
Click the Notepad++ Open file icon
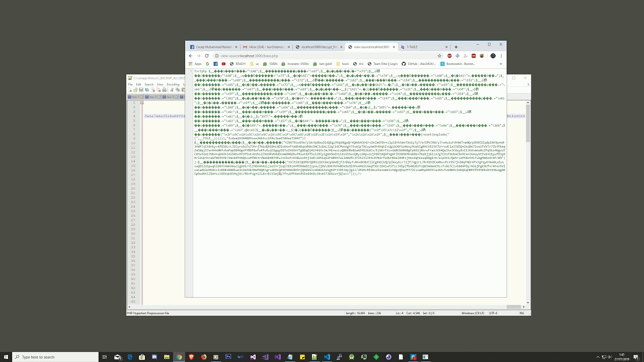(135, 89)
